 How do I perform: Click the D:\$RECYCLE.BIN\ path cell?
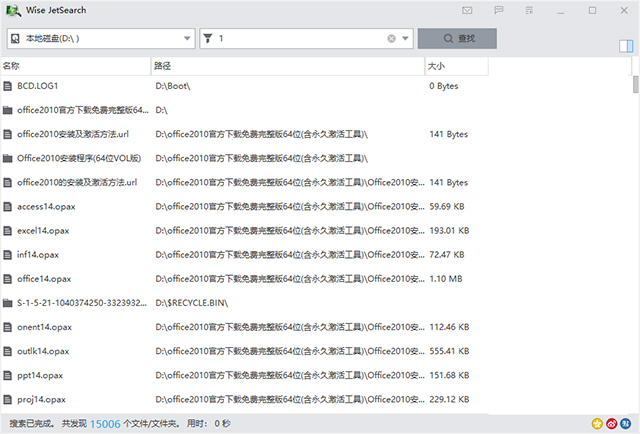[x=191, y=303]
